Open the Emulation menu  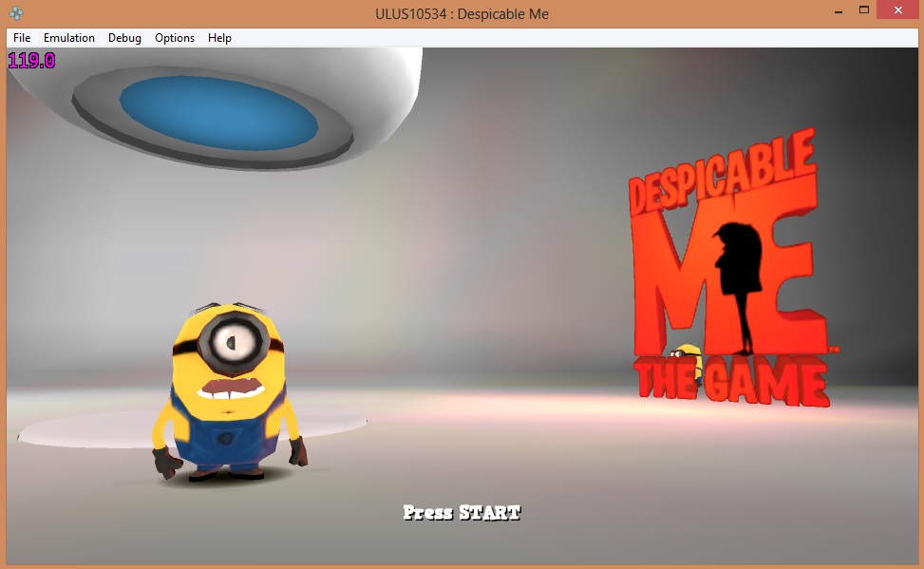pyautogui.click(x=69, y=38)
